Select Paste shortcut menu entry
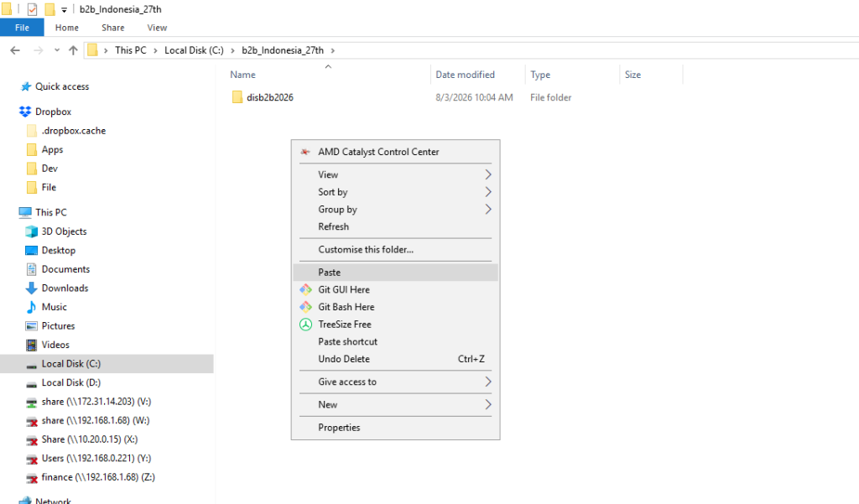 [395, 342]
